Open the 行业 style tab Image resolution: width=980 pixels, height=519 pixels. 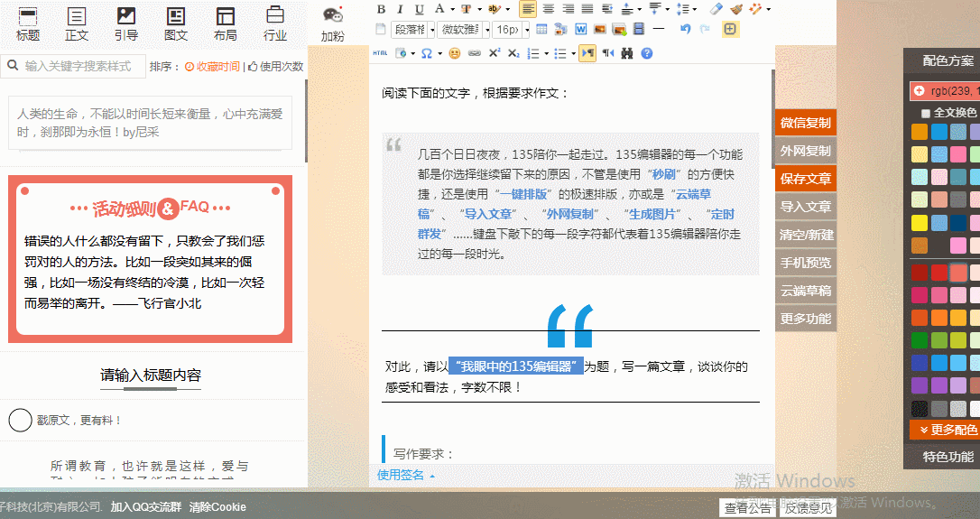click(x=275, y=23)
